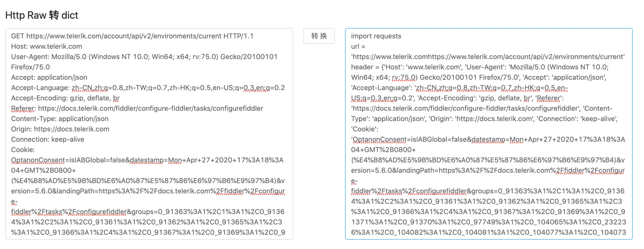Click the "'Cookie':" line in the output box
644x249 pixels.
click(x=365, y=129)
